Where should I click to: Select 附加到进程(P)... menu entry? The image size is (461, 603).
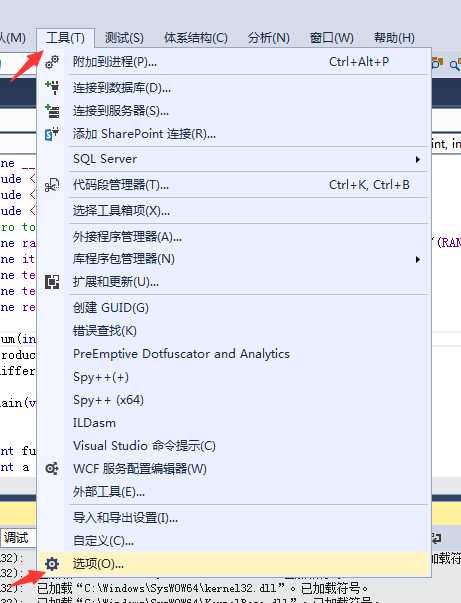pos(235,62)
